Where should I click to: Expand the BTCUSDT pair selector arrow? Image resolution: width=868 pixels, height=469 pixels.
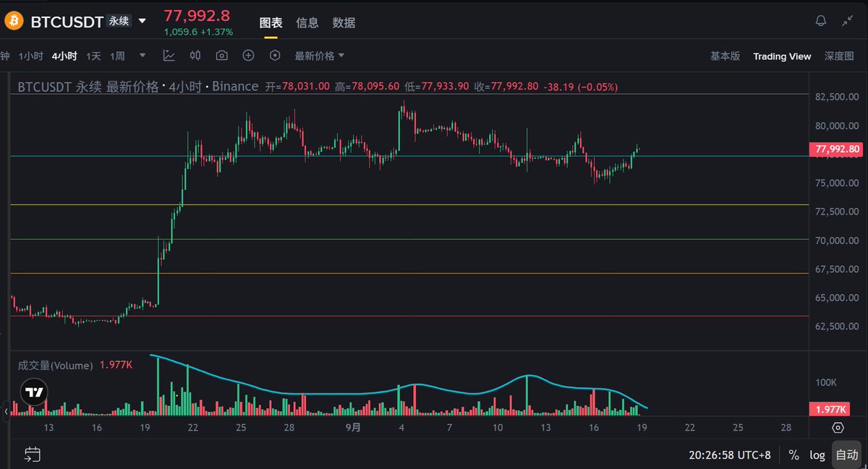point(142,22)
